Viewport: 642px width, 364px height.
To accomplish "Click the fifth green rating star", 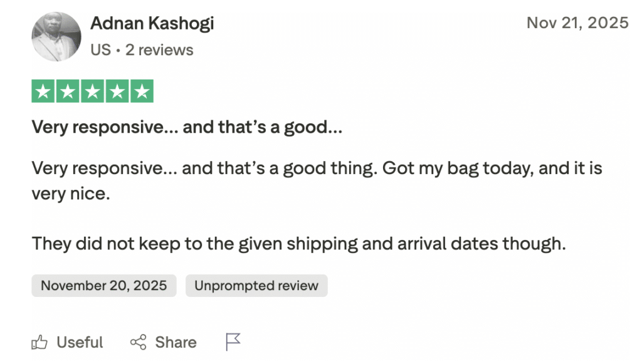I will point(142,92).
